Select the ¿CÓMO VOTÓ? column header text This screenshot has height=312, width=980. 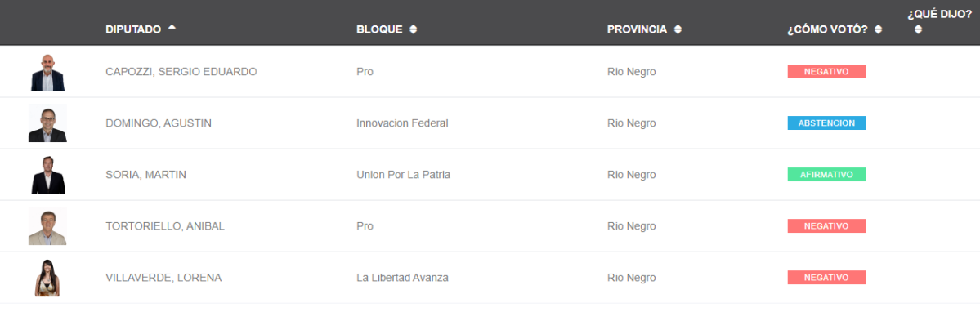(x=827, y=29)
